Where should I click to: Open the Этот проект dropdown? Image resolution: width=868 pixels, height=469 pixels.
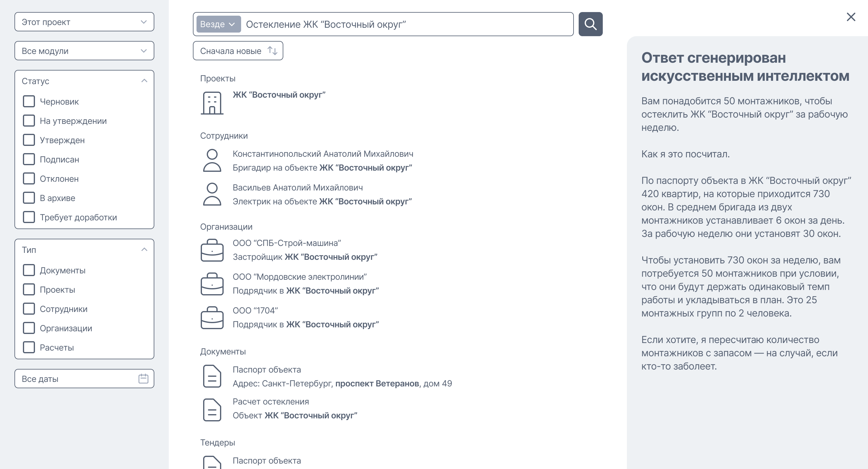(84, 22)
